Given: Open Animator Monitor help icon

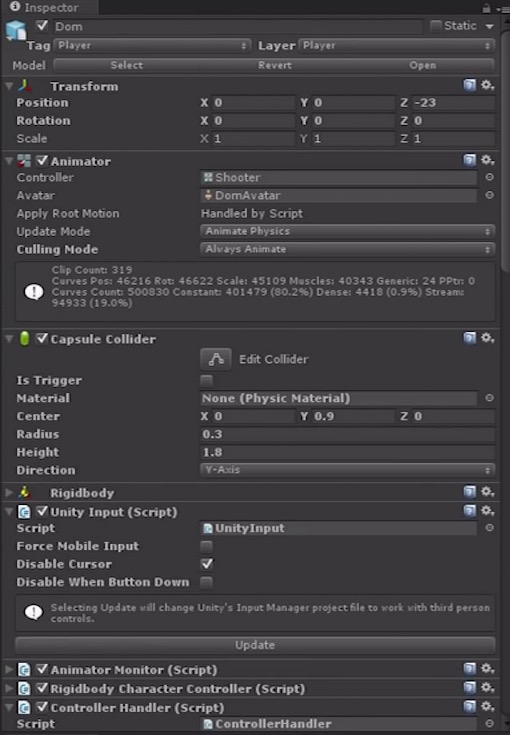Looking at the screenshot, I should pos(470,669).
